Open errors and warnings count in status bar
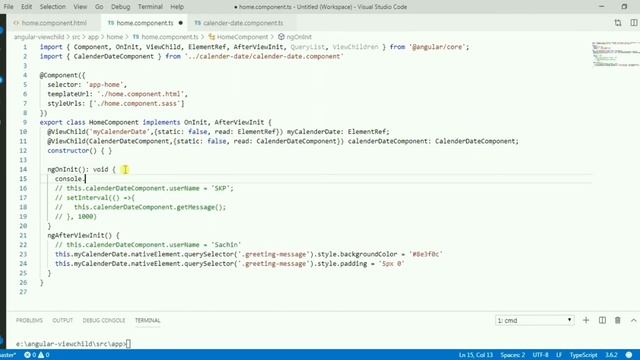 click(x=37, y=355)
